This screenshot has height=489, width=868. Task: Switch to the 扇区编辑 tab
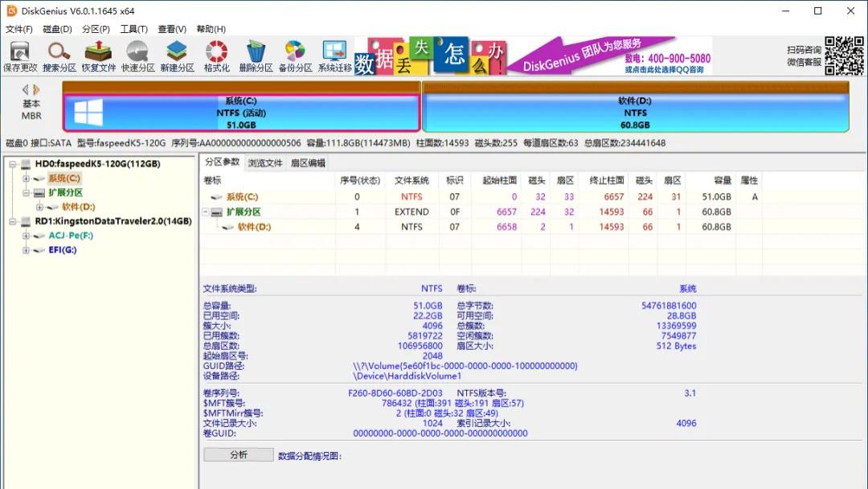[x=309, y=162]
